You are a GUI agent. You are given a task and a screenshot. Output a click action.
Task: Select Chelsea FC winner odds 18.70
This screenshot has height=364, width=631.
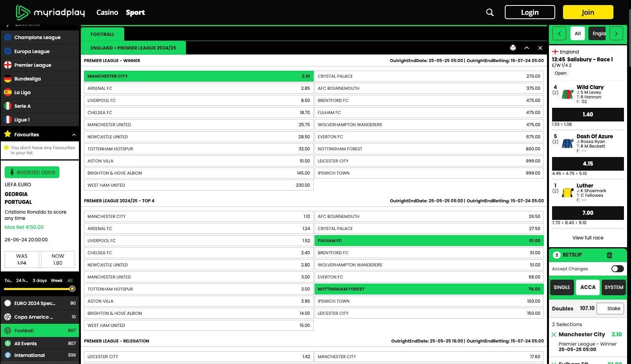tap(199, 112)
